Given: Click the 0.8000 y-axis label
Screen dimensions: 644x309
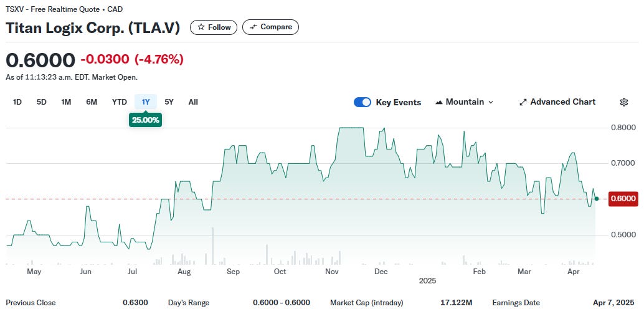Looking at the screenshot, I should coord(623,128).
